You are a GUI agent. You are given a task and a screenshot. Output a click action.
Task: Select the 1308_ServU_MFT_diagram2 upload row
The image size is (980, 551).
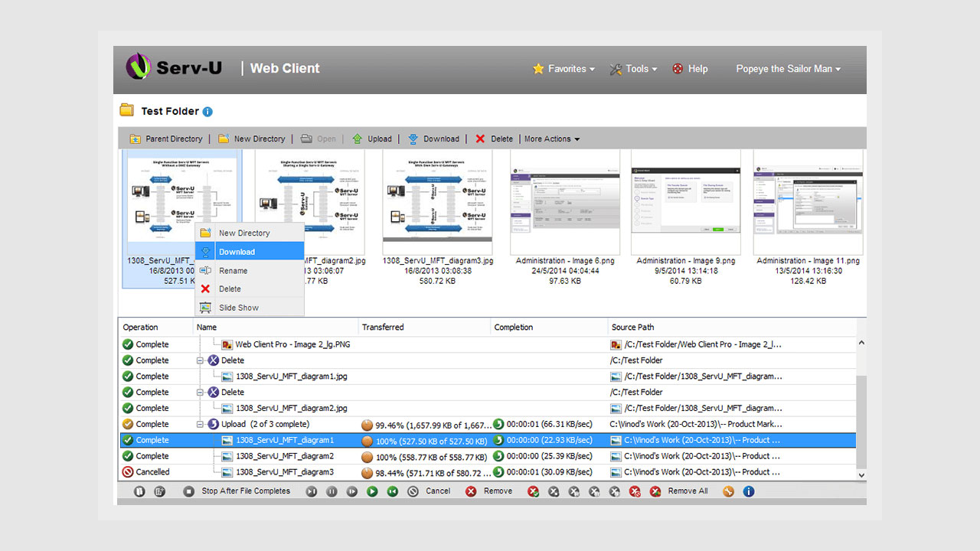click(487, 456)
